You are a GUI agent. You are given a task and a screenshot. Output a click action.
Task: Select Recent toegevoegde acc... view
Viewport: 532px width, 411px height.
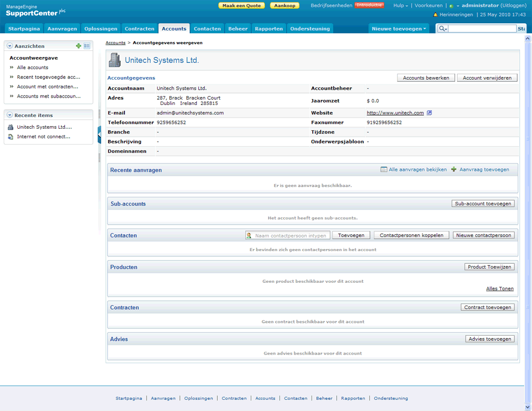pyautogui.click(x=49, y=77)
